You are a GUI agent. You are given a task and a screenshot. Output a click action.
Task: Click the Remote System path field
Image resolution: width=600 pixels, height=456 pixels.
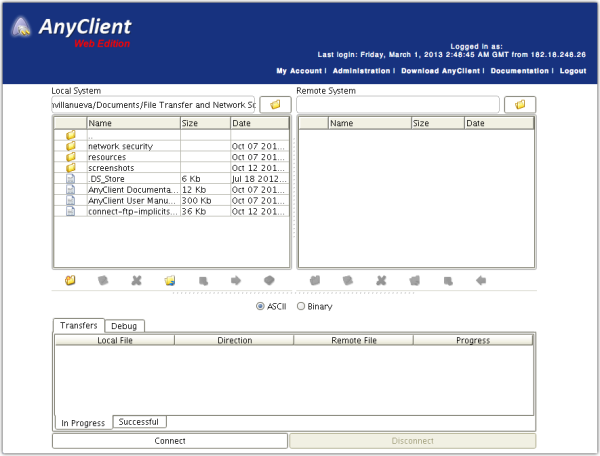(397, 104)
